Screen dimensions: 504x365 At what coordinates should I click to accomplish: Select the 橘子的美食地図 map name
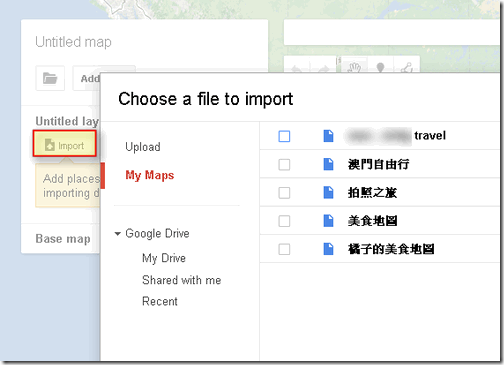point(391,249)
